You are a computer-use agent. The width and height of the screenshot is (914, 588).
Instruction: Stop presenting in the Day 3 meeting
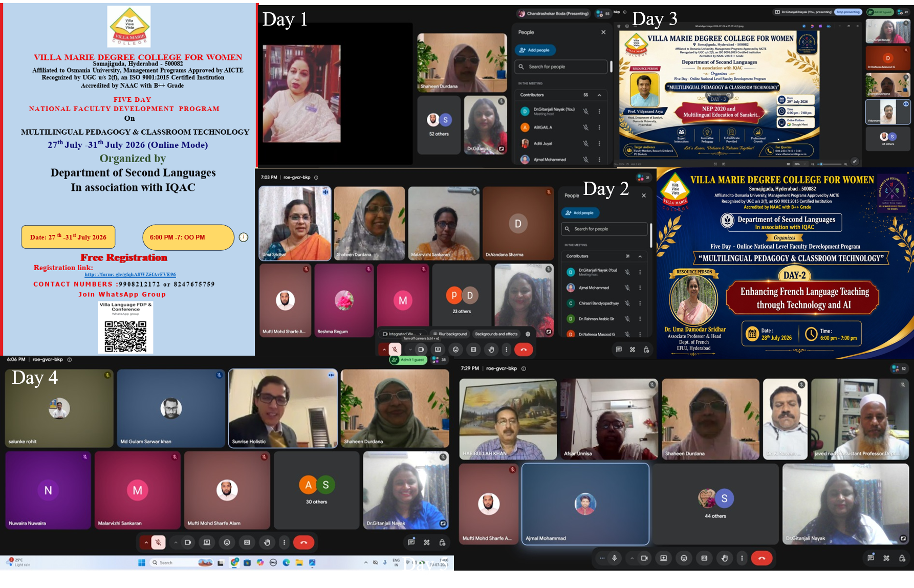(x=848, y=12)
